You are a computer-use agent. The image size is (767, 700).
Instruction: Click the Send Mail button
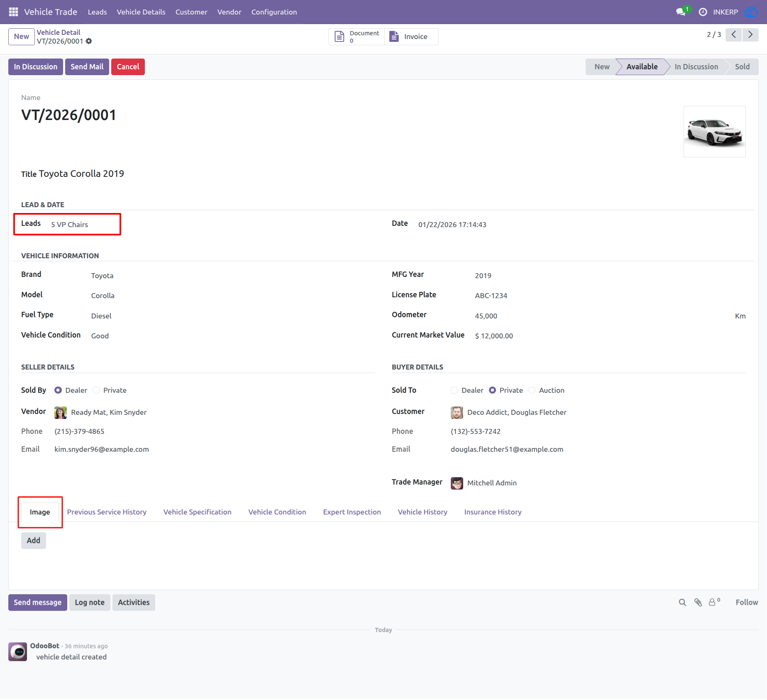[87, 67]
